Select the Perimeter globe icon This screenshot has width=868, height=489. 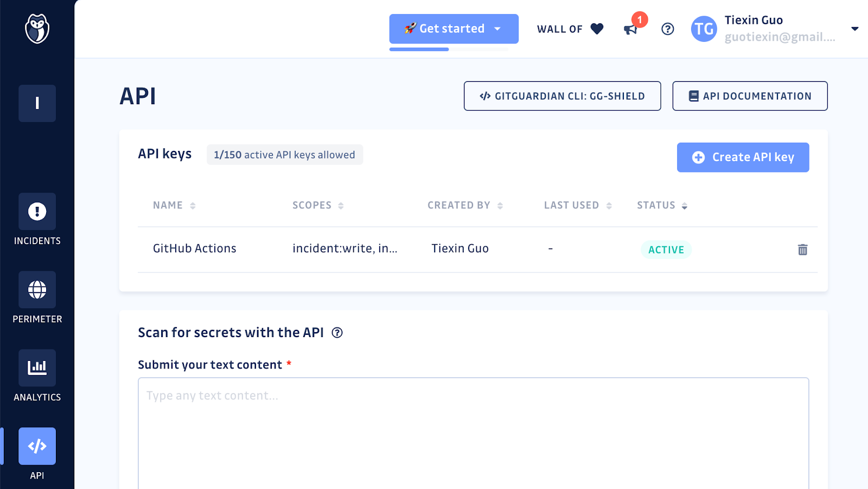click(36, 289)
